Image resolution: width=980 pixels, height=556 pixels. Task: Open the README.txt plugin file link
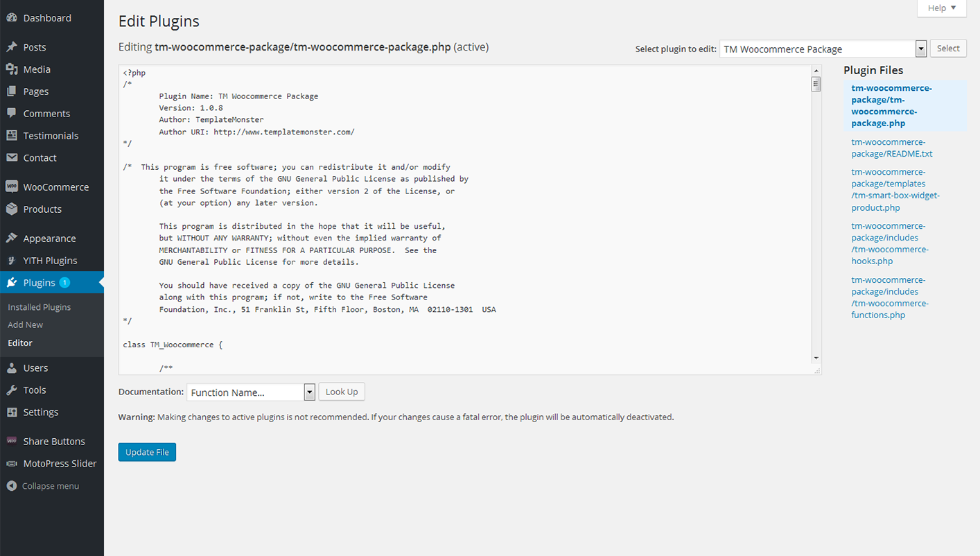point(891,148)
